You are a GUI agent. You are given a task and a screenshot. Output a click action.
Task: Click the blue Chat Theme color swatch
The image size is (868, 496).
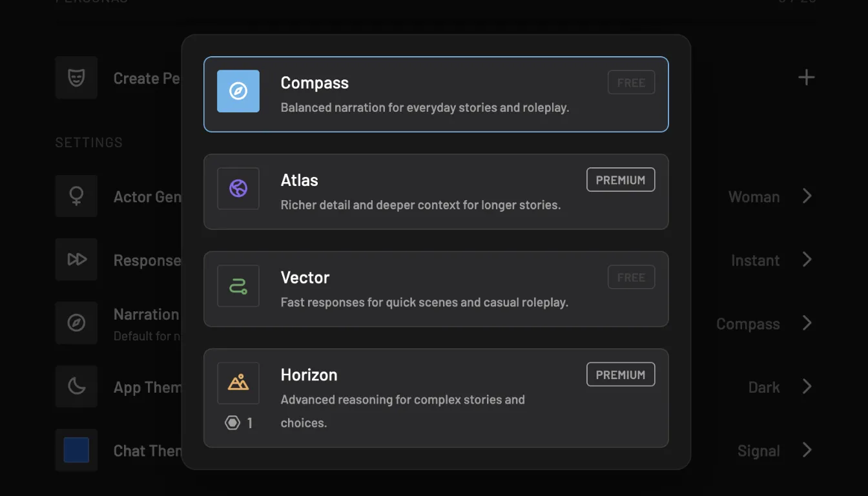point(76,450)
